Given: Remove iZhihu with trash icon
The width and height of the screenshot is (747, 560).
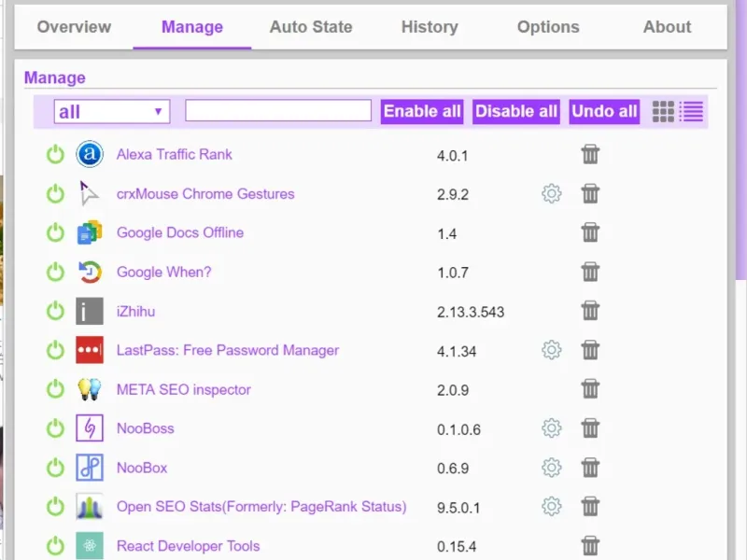Looking at the screenshot, I should tap(590, 311).
